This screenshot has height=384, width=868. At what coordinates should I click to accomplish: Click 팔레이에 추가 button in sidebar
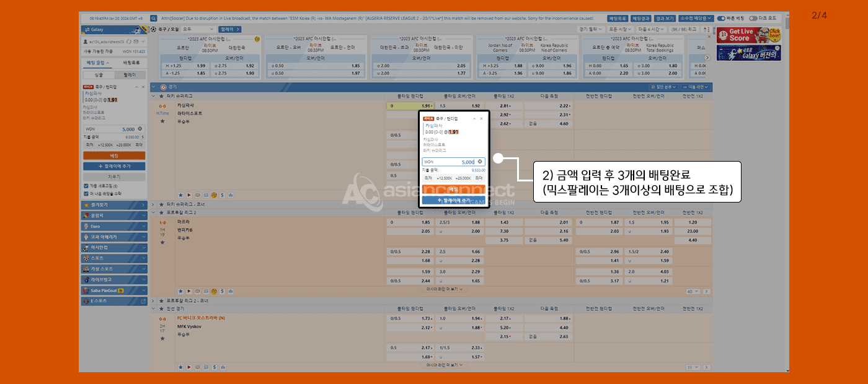tap(114, 167)
